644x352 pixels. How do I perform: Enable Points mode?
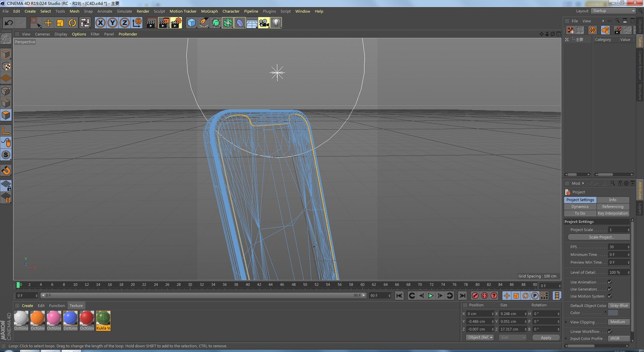click(x=6, y=91)
